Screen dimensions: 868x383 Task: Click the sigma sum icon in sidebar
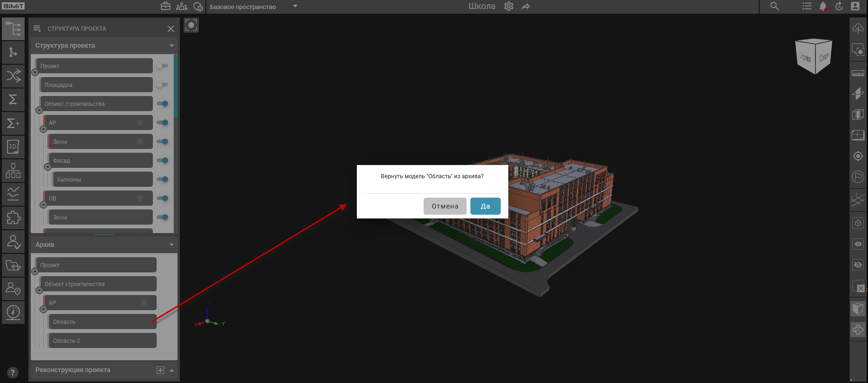(13, 99)
